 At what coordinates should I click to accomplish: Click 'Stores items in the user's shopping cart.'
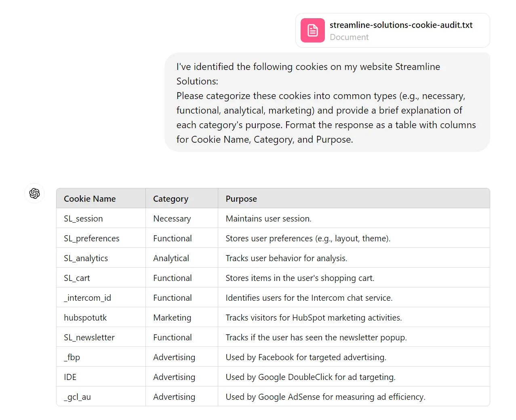pos(300,278)
